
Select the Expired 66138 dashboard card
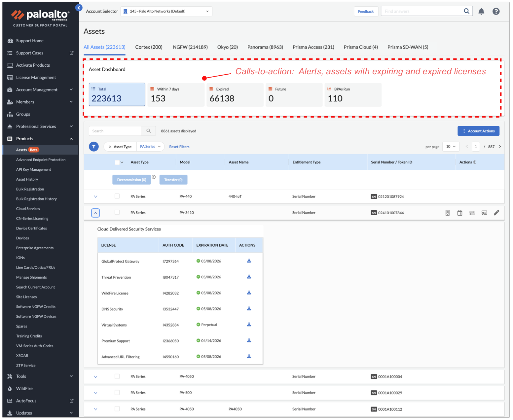235,94
